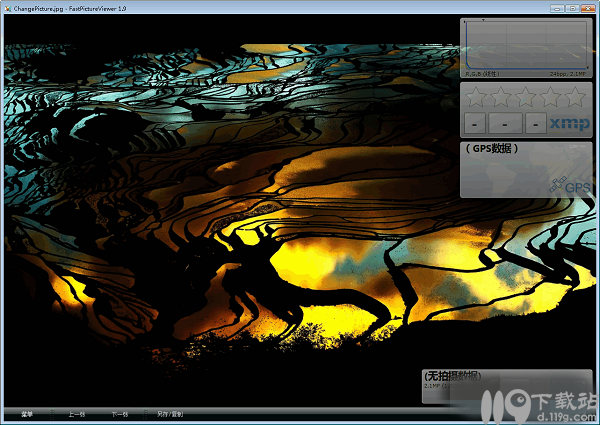This screenshot has width=600, height=425.
Task: Click the R,G,B histogram mode label
Action: (x=482, y=73)
